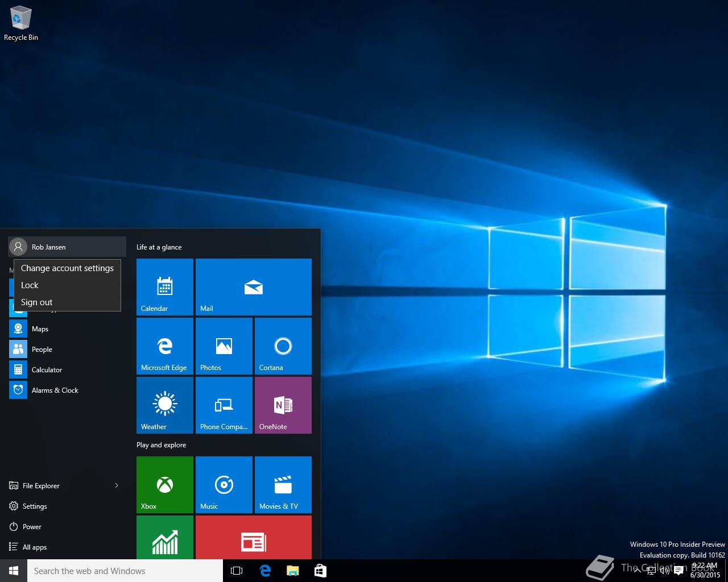
Task: Open the Music tile
Action: click(x=224, y=485)
